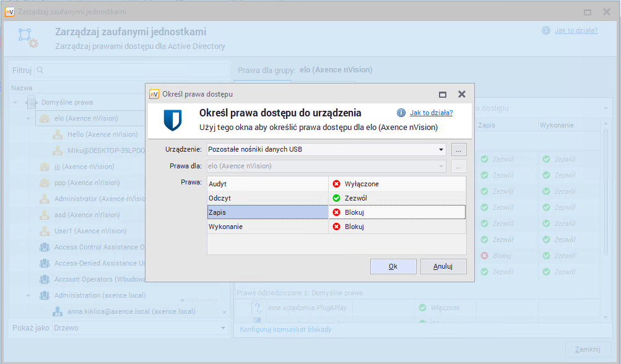This screenshot has width=621, height=364.
Task: Open the Urządzenie device dropdown
Action: 441,149
